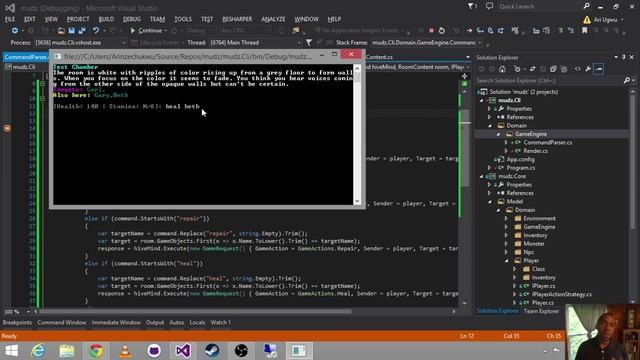Open the TOOLS menu
Screen dimensions: 640x360
point(182,19)
